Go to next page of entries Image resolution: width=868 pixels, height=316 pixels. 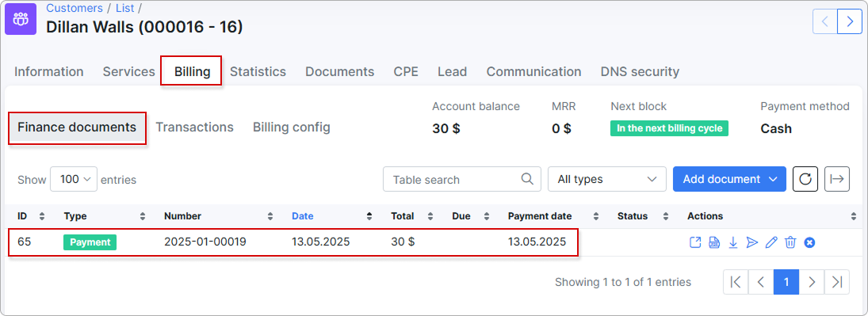click(x=812, y=282)
